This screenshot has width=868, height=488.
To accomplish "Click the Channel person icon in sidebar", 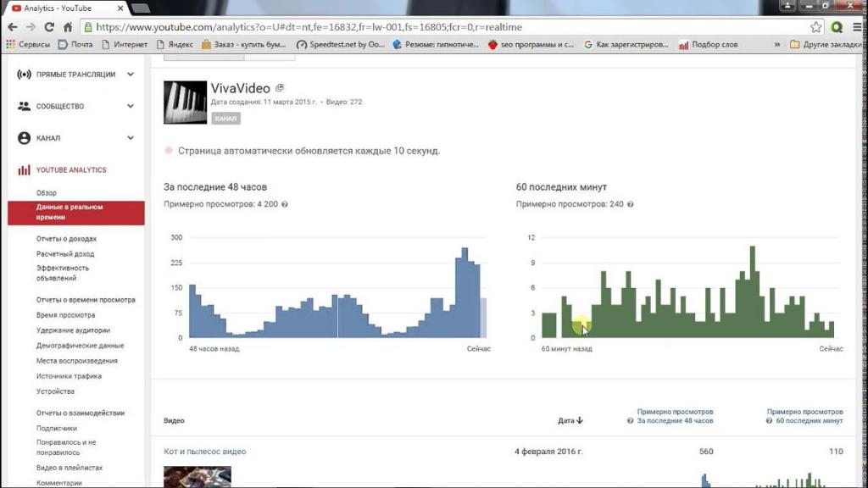I will click(x=24, y=138).
